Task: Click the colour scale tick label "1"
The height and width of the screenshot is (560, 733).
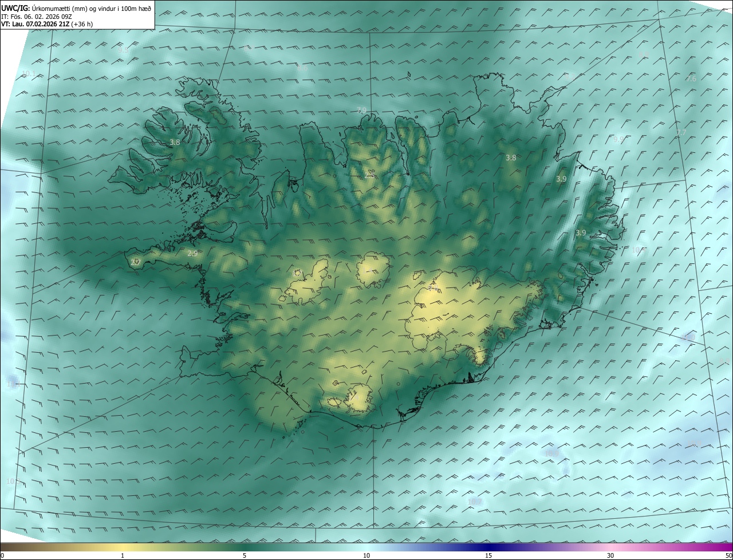Action: [123, 555]
